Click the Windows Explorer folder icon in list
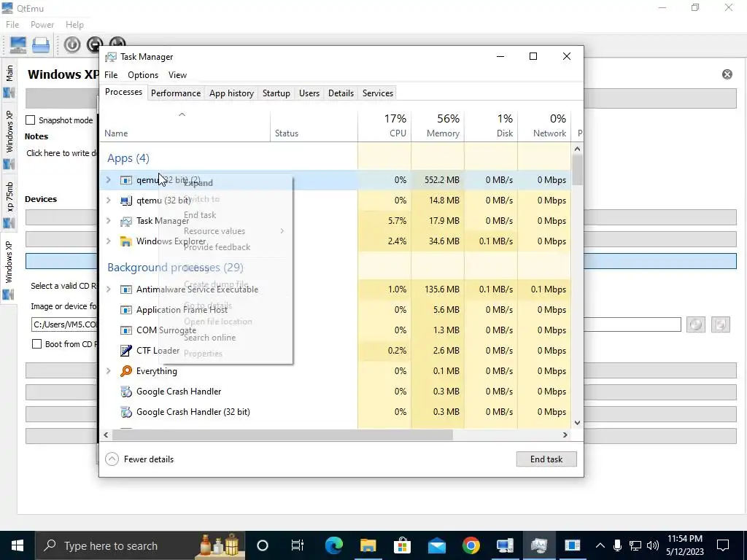 pos(125,241)
